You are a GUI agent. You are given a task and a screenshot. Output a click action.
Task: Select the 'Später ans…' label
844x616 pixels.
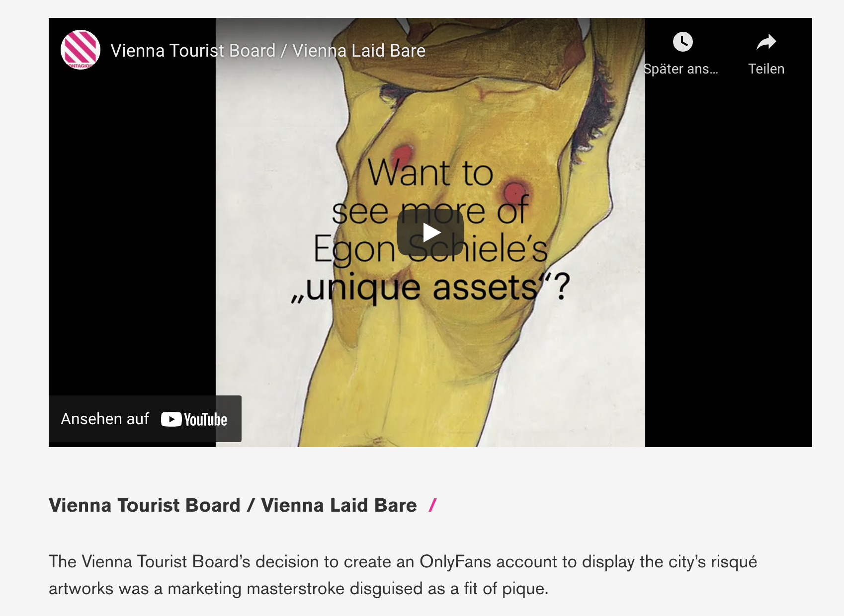[680, 69]
